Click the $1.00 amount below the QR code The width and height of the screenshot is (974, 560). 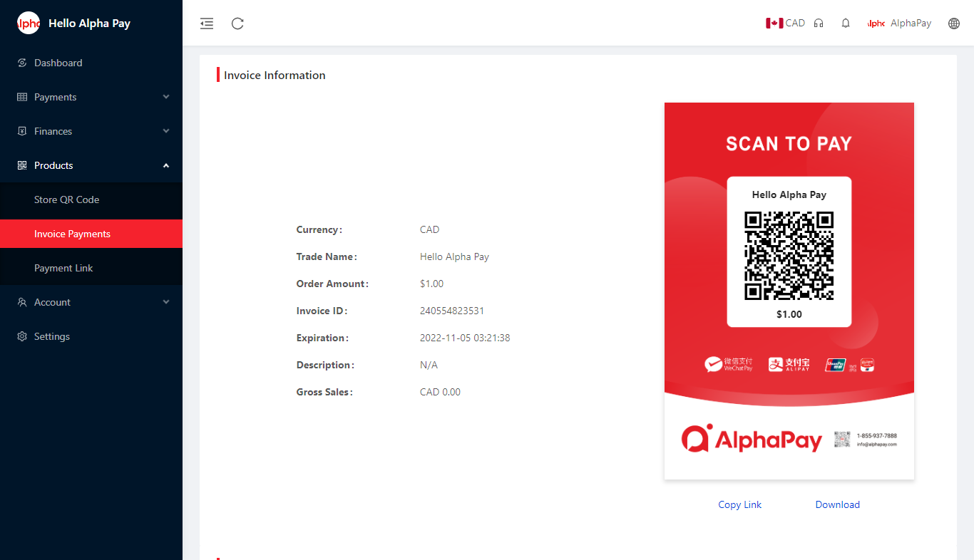tap(789, 314)
